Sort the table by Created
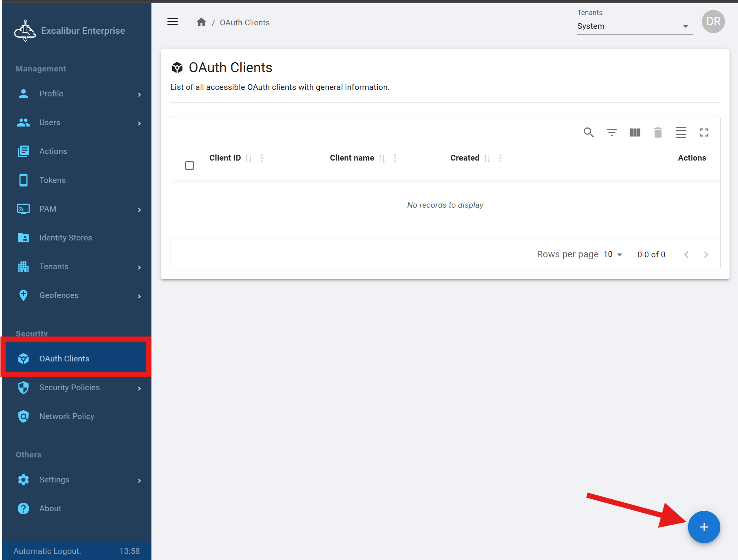 tap(487, 158)
